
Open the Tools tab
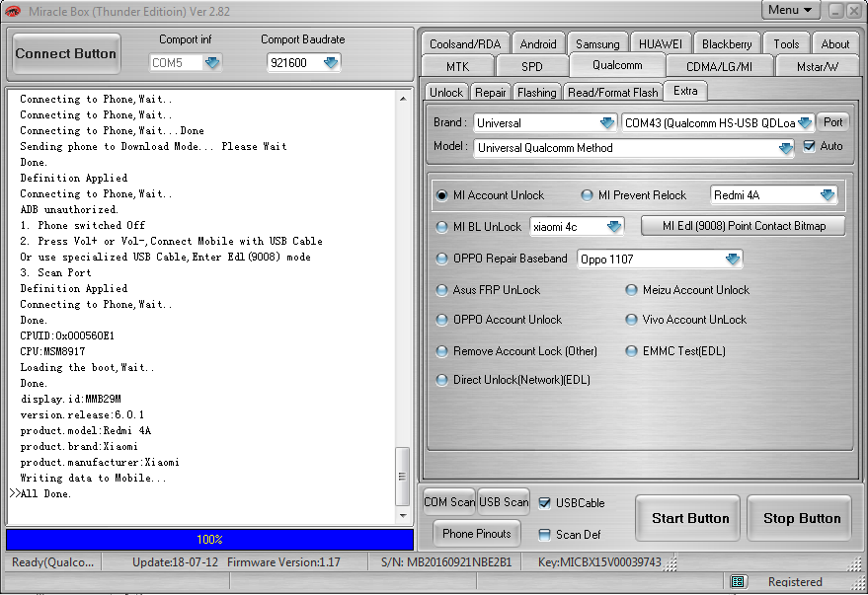[x=786, y=43]
